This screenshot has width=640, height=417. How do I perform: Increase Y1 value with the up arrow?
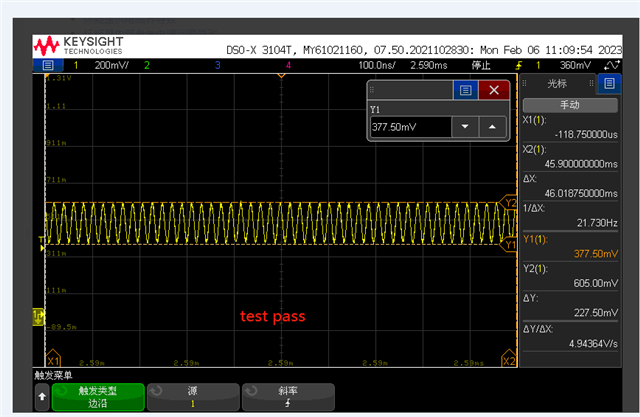491,127
